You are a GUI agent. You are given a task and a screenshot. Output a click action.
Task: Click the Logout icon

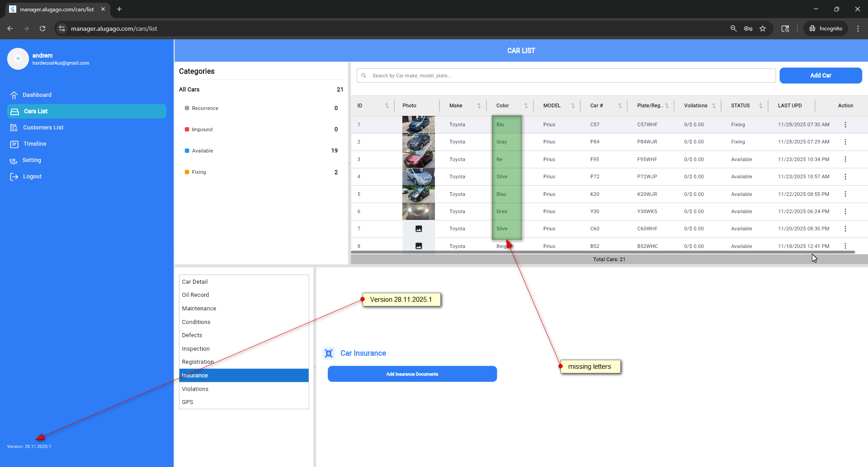[x=14, y=177]
